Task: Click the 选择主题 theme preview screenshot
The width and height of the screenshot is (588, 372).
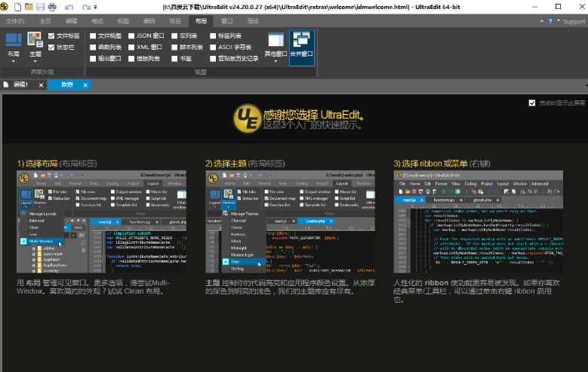Action: [x=291, y=222]
